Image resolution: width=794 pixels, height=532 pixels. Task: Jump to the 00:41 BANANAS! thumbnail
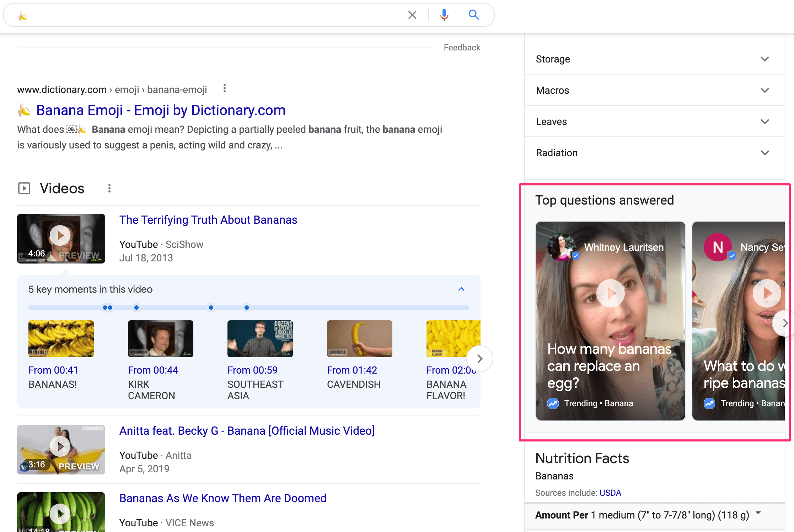[x=61, y=339]
